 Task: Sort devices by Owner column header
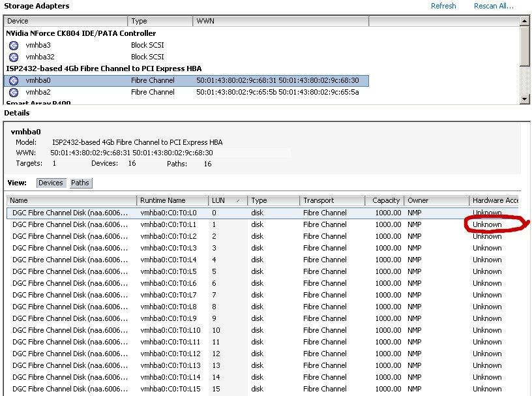coord(436,200)
